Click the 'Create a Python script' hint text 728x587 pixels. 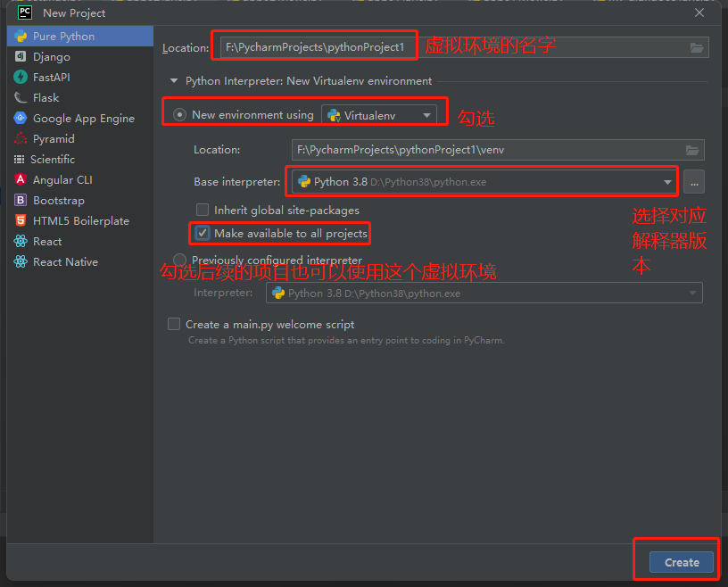tap(346, 341)
